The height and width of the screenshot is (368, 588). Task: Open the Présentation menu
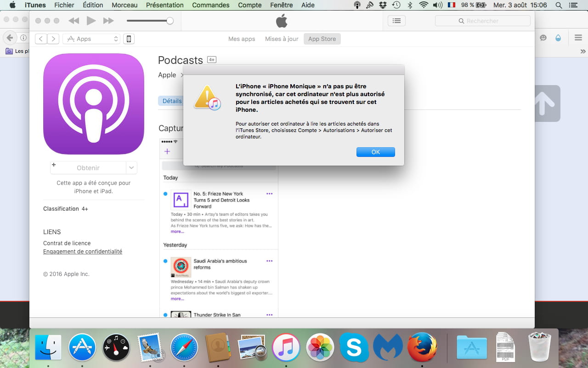[x=164, y=5]
